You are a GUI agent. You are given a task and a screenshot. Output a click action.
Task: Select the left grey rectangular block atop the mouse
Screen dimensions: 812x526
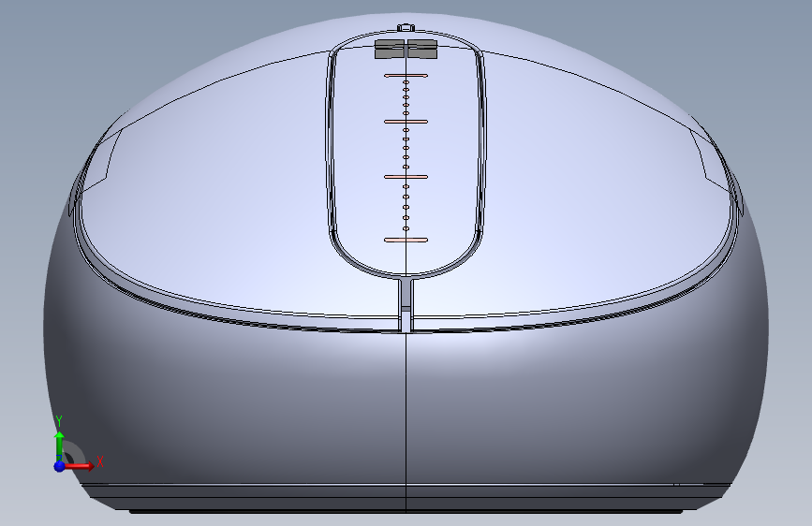(x=390, y=50)
